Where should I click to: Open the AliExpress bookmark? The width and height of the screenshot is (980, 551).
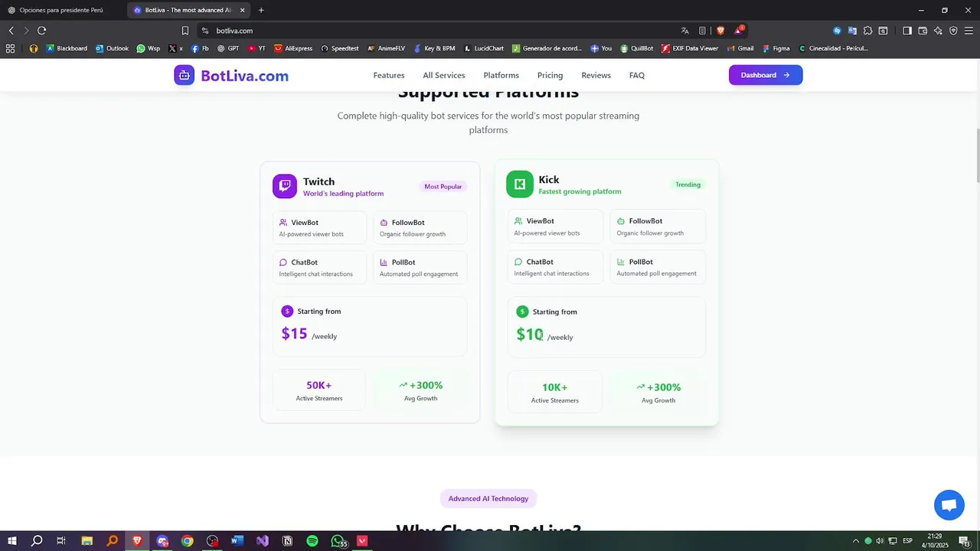pyautogui.click(x=293, y=48)
